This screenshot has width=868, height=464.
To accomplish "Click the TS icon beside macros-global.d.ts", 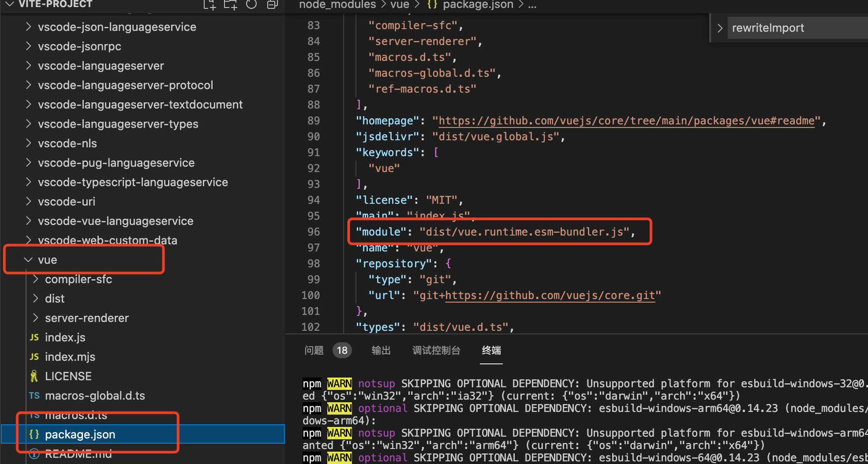I will tap(34, 396).
